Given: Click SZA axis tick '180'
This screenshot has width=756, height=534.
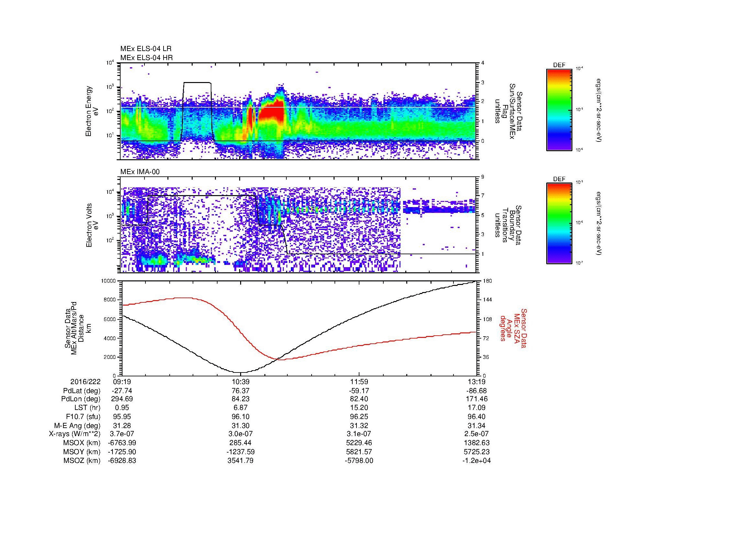Looking at the screenshot, I should tap(487, 281).
